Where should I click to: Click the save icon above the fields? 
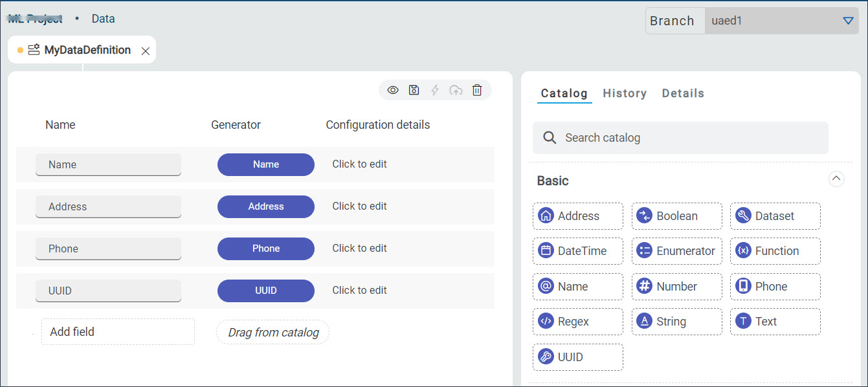[414, 90]
